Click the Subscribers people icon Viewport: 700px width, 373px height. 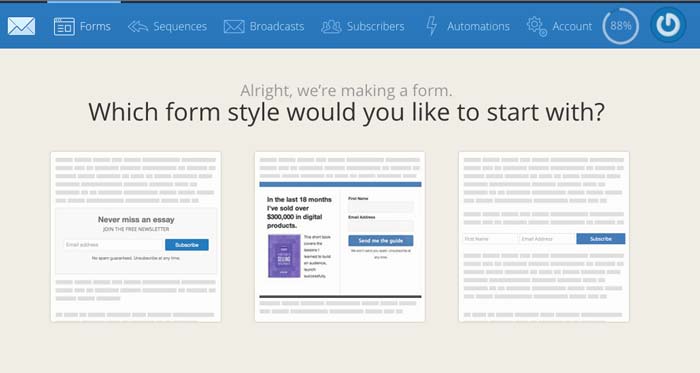331,26
